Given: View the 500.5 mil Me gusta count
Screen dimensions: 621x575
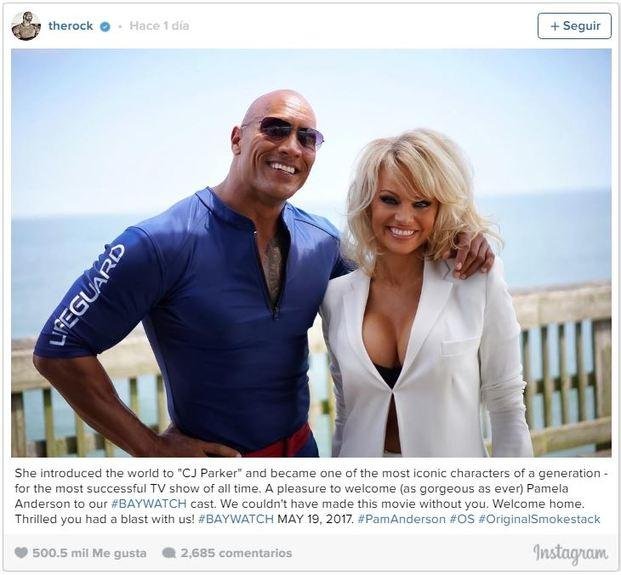Looking at the screenshot, I should 89,553.
